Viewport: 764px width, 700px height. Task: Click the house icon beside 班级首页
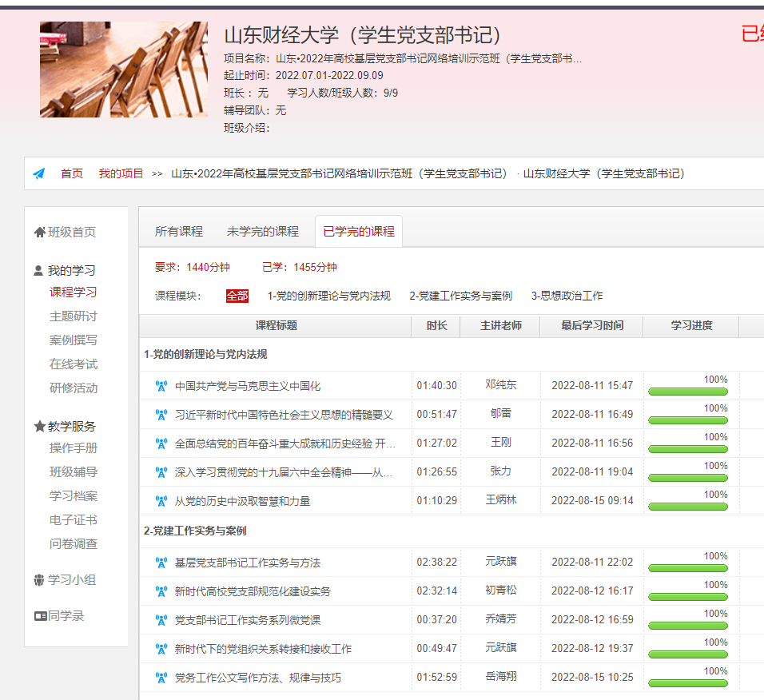pos(39,233)
